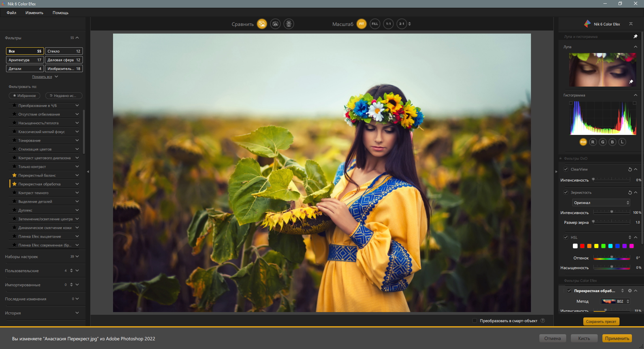Collapse the Гистограмма section
Viewport: 644px width, 349px height.
635,95
